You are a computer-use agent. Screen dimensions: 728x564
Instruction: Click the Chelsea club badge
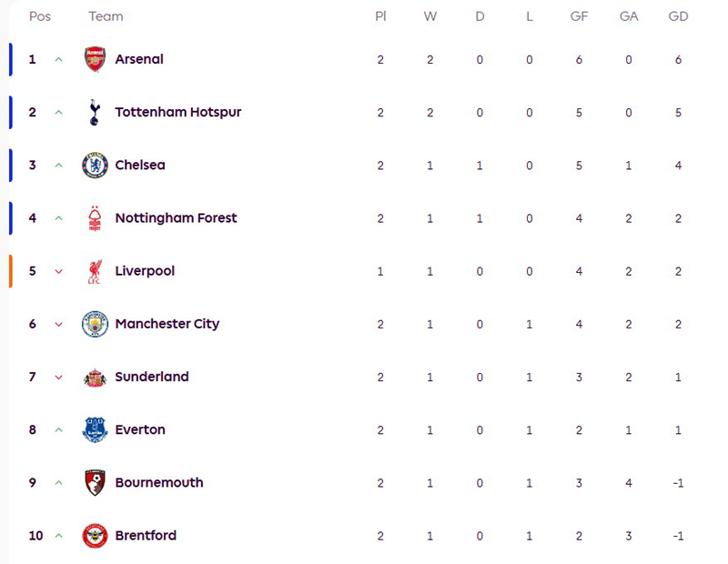point(95,165)
